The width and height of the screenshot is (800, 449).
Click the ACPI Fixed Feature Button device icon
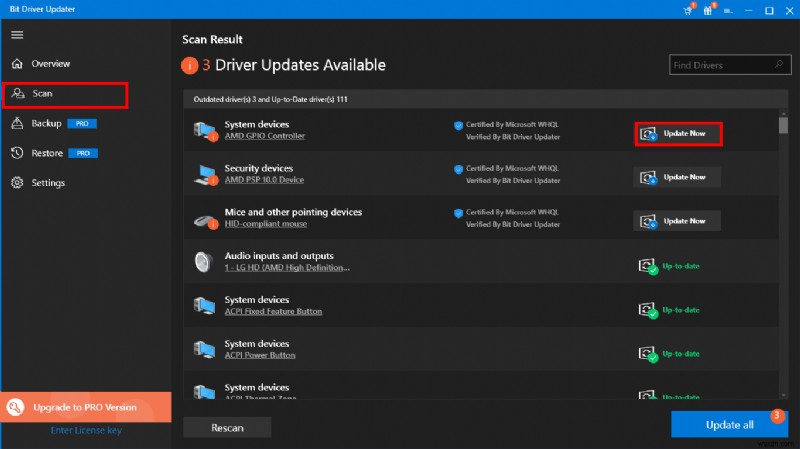point(204,305)
